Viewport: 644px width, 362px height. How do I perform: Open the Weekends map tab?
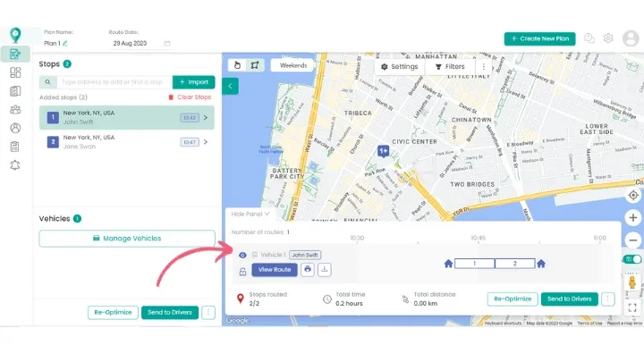point(293,65)
